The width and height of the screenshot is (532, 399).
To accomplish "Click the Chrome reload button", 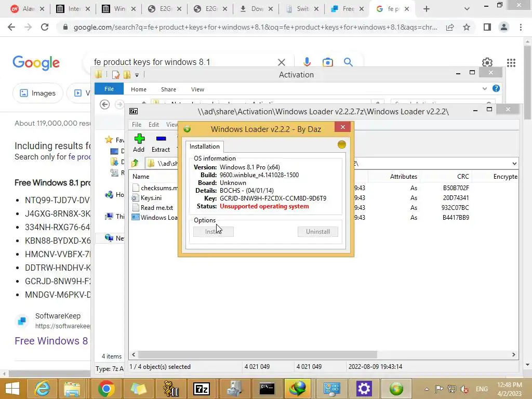I will (x=45, y=27).
